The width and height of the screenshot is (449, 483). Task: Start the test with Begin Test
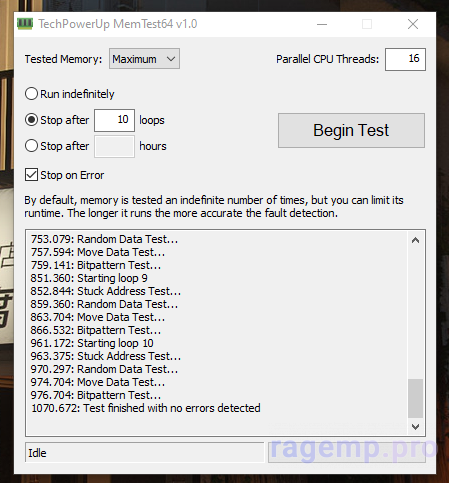[x=351, y=130]
